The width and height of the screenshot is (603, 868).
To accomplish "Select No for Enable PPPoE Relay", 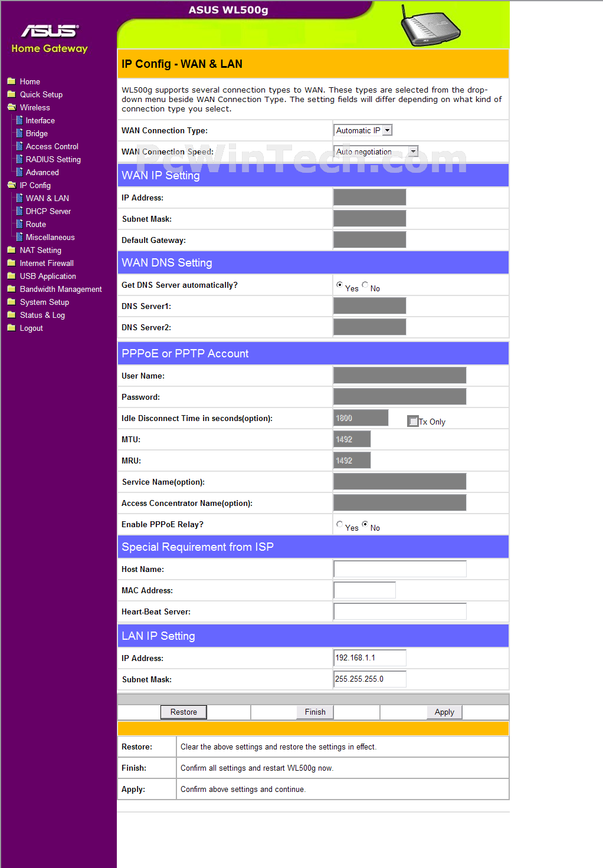I will (x=365, y=524).
